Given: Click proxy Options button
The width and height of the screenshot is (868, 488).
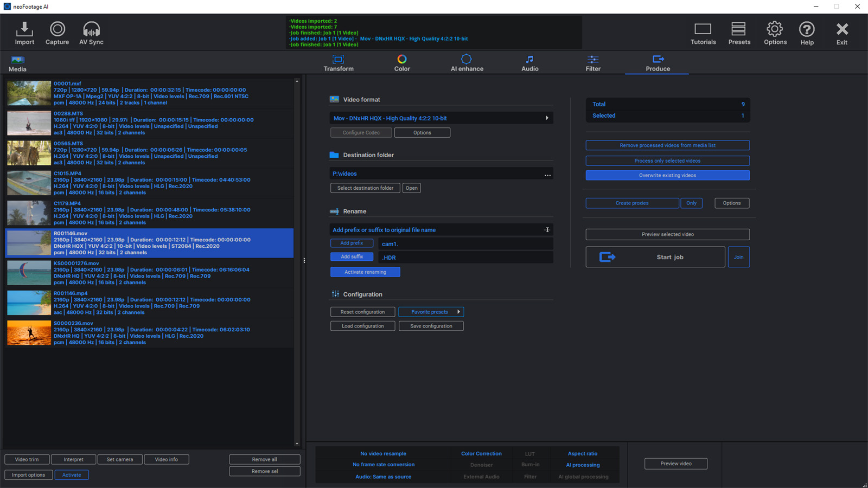Looking at the screenshot, I should tap(731, 203).
